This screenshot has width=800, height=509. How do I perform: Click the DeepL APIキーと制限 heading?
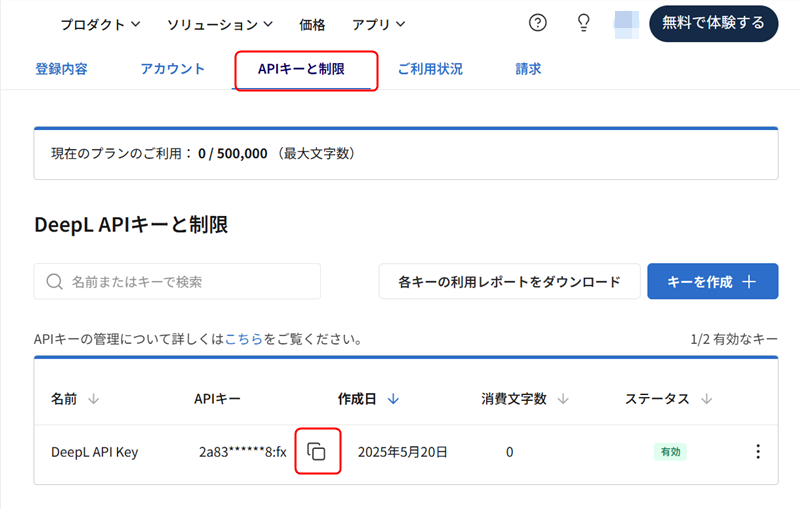131,224
